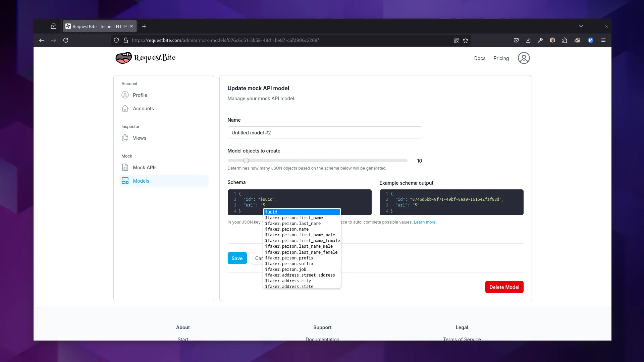The image size is (644, 362).
Task: Reload the page
Action: tap(66, 40)
